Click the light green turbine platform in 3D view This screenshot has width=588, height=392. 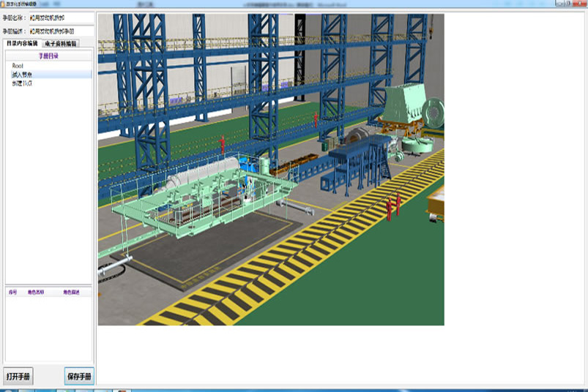(x=183, y=212)
